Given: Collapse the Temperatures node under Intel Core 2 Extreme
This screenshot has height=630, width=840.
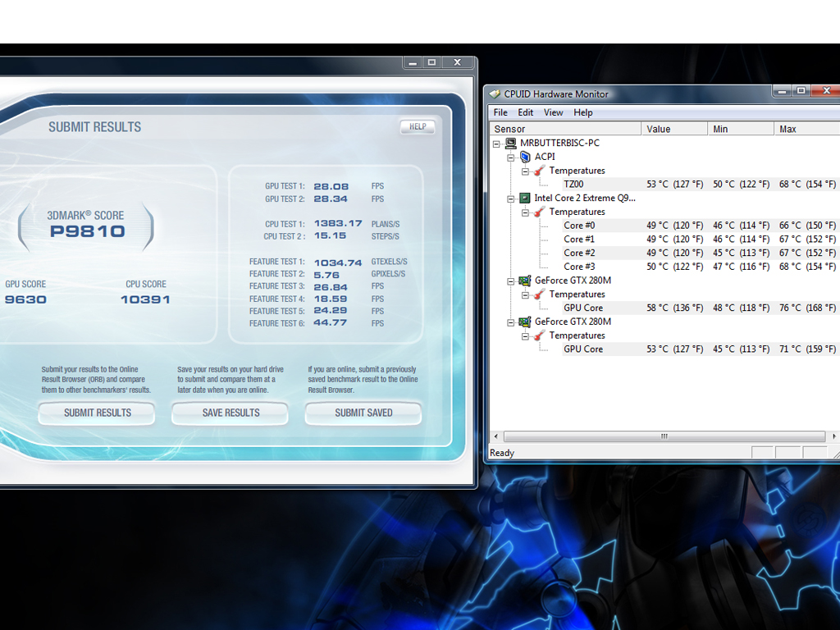Looking at the screenshot, I should 526,212.
